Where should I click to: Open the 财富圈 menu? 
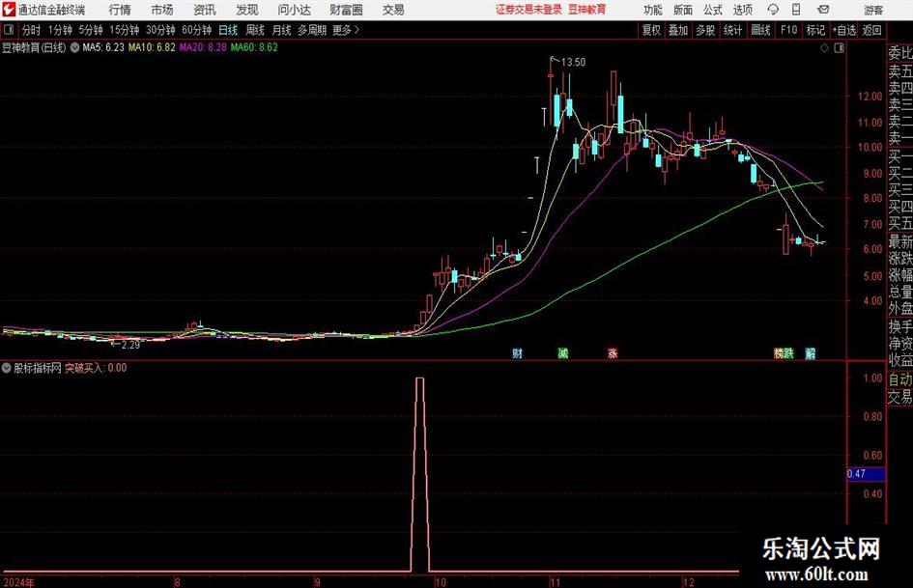(x=346, y=10)
